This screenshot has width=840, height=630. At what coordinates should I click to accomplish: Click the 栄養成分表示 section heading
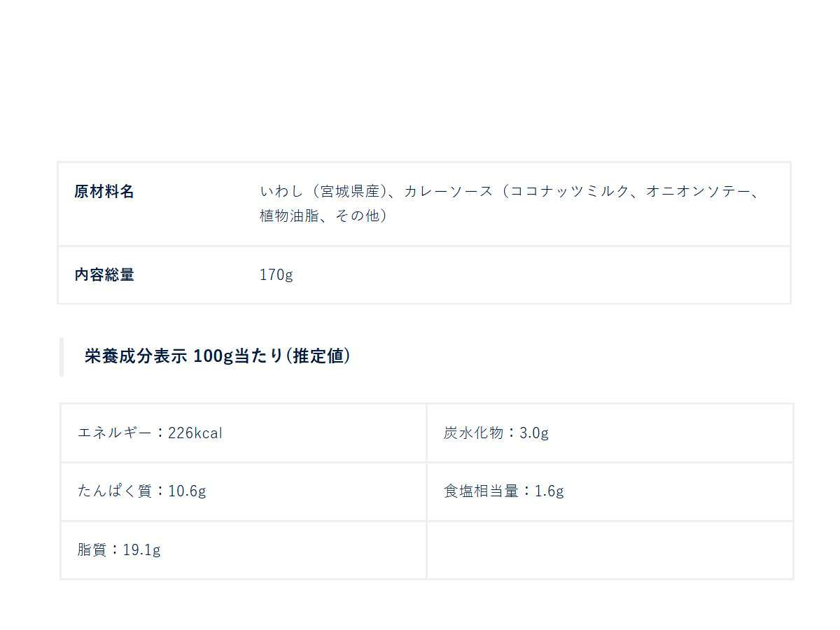coord(136,356)
